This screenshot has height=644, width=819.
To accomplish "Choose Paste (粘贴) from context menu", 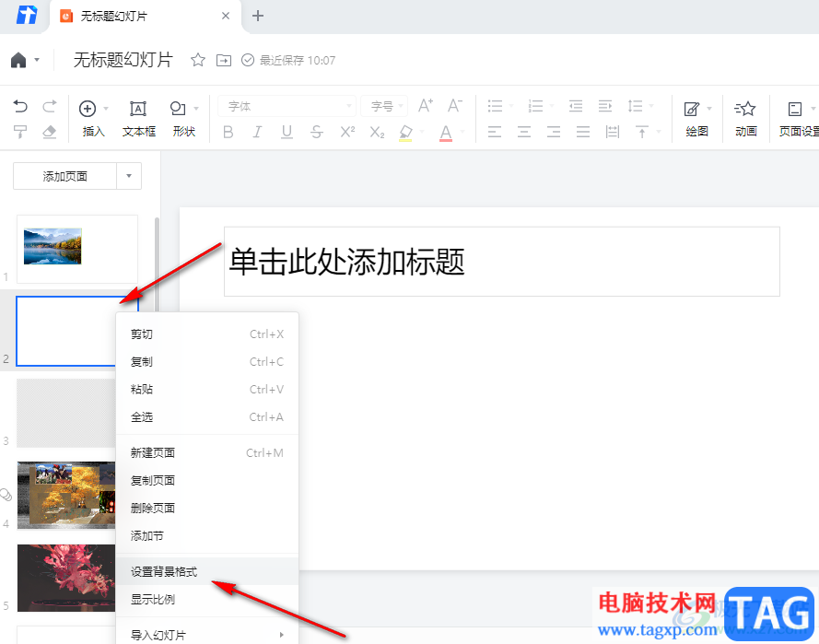I will click(x=207, y=389).
